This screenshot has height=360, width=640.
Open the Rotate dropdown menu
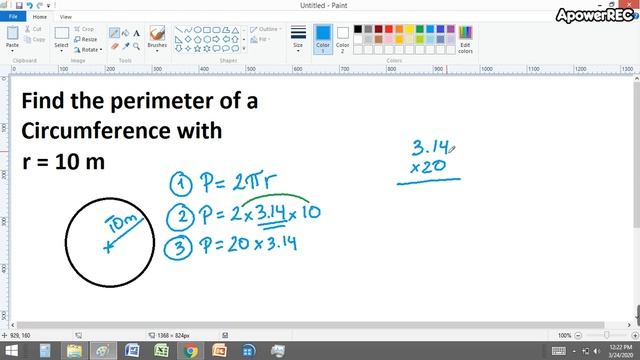(88, 50)
